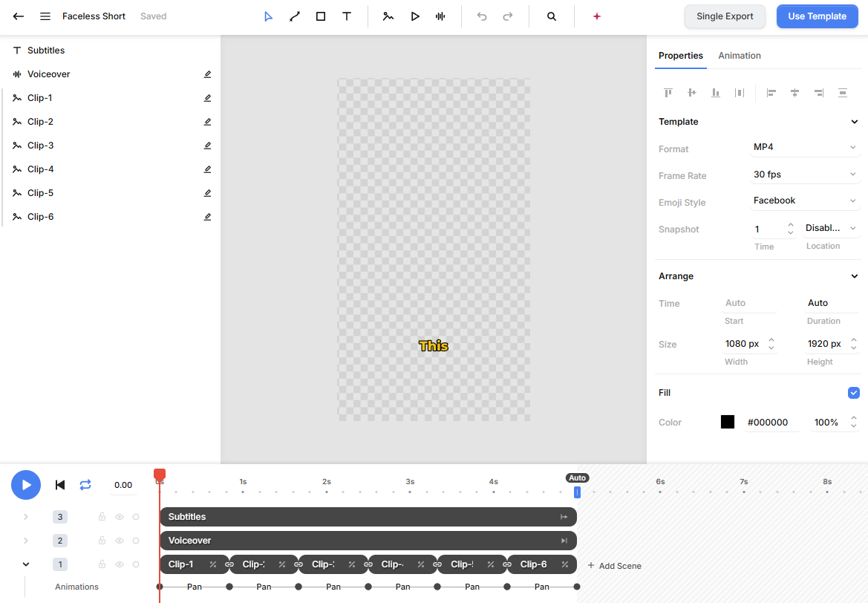Click the Use Template button
The width and height of the screenshot is (868, 603).
(817, 16)
